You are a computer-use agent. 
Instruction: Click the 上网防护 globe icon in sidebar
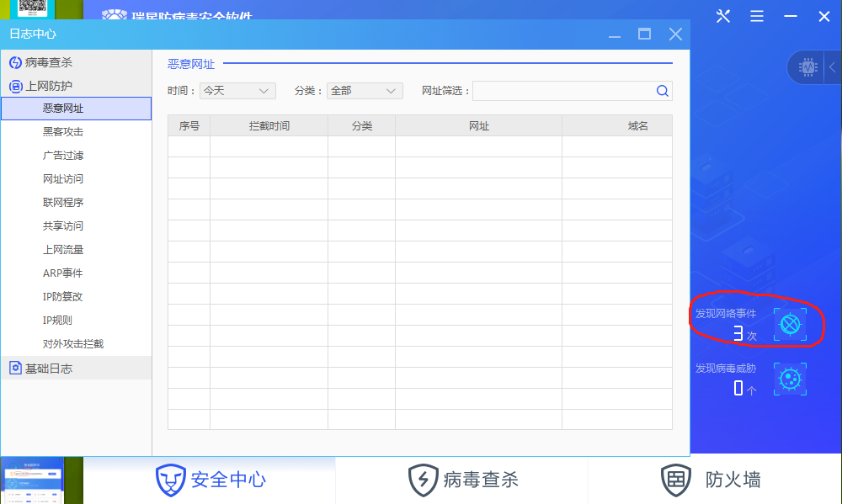tap(15, 86)
